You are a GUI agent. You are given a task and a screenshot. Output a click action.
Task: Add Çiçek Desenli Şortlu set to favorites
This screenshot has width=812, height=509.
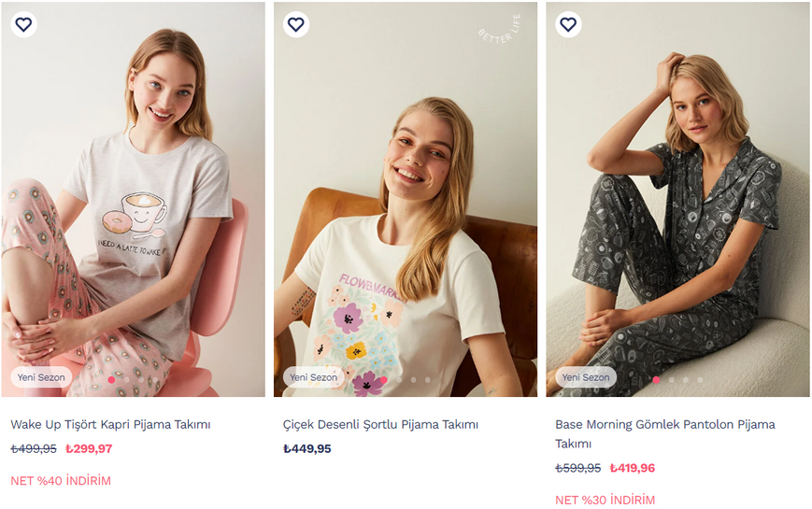point(295,24)
